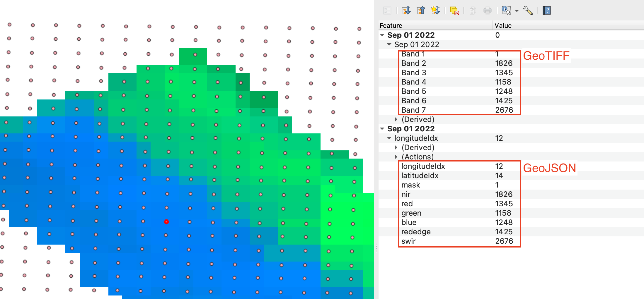
Task: Copy selected feature to clipboard
Action: [472, 11]
